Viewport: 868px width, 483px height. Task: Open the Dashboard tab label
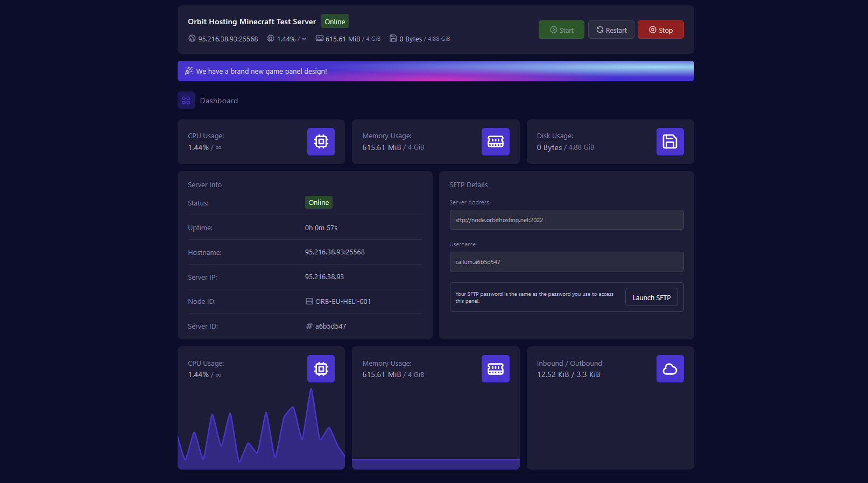pos(218,101)
